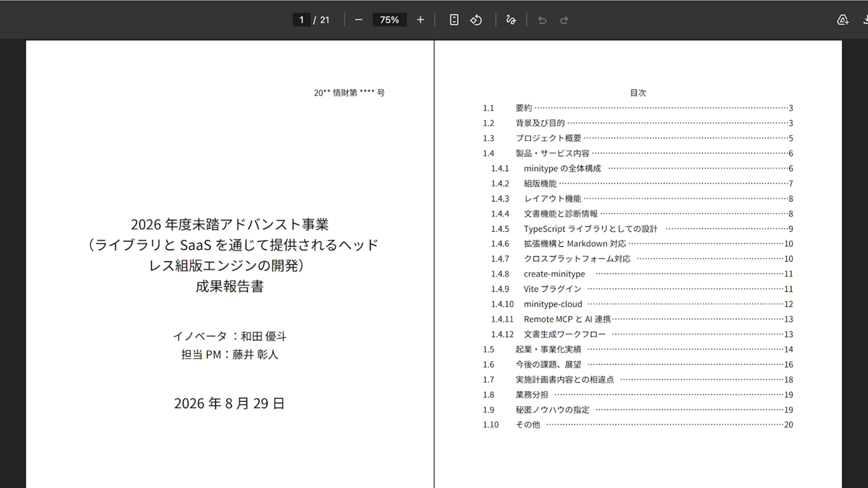Screen dimensions: 868x488
Task: Select 1.4.6 拡張機構と Markdown 対応
Action: click(642, 244)
